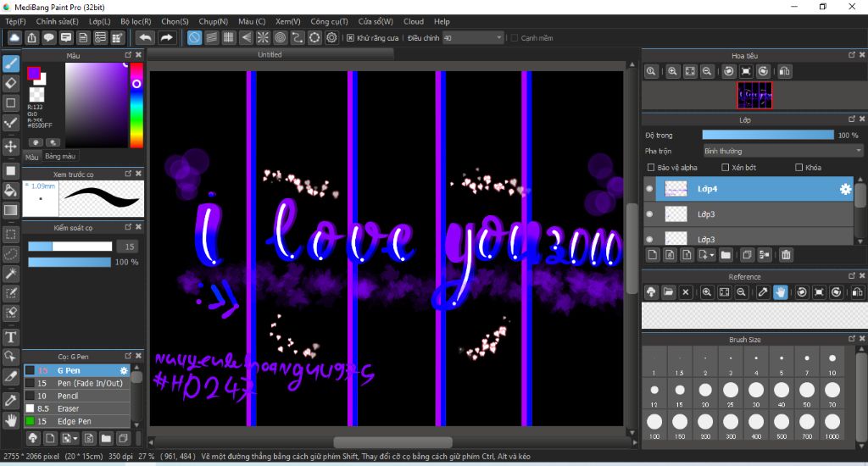868x466 pixels.
Task: Expand add-layer dropdown arrow in layer panel
Action: pyautogui.click(x=712, y=255)
